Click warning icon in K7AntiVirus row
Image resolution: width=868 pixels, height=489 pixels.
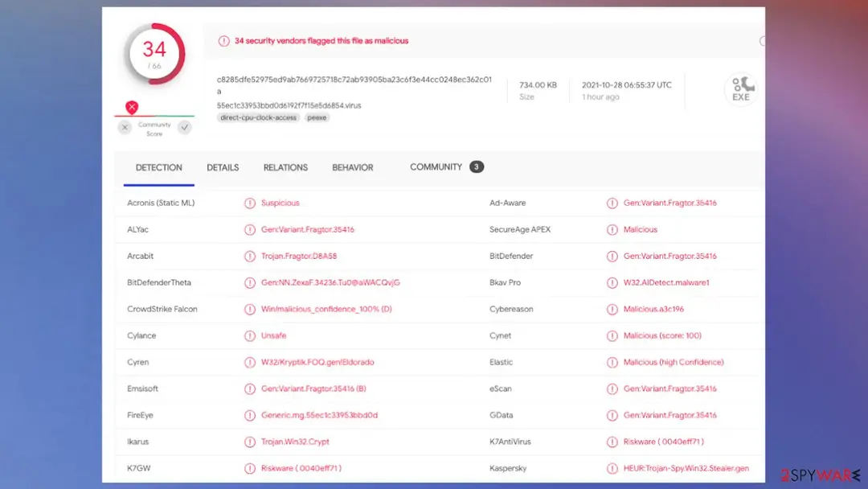coord(612,442)
